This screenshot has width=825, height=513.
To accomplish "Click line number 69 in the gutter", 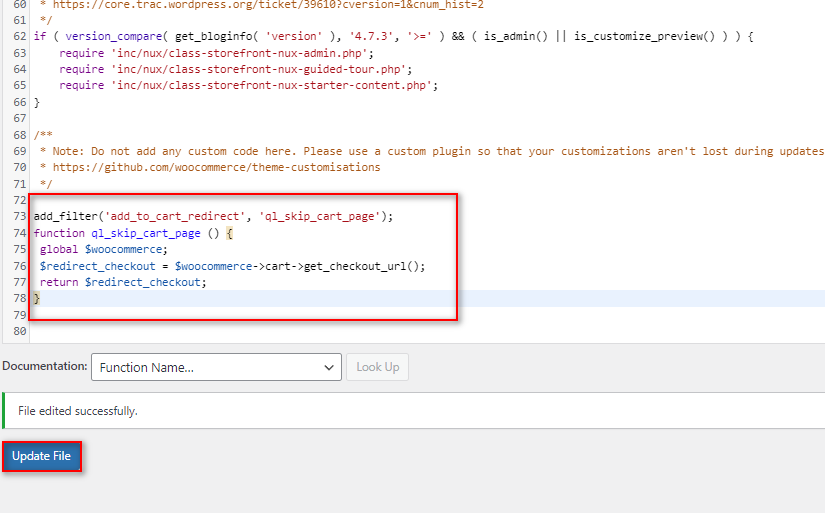I will tap(19, 152).
